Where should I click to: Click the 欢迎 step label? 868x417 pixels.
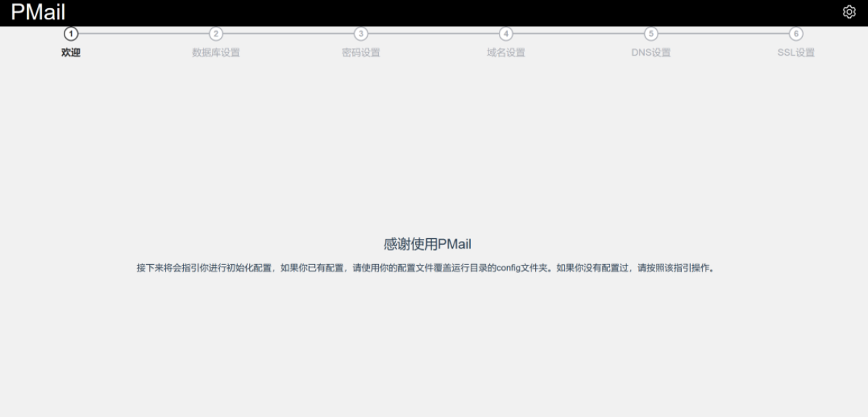click(71, 53)
